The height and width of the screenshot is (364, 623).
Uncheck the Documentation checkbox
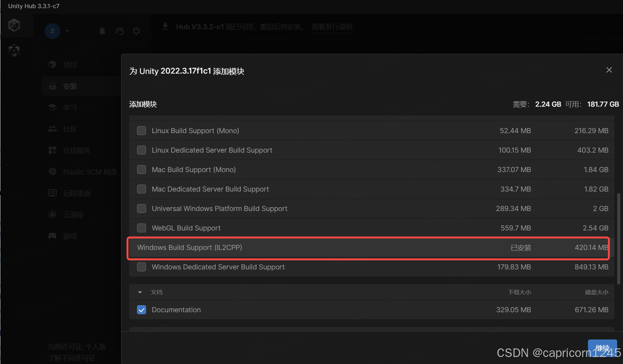(x=142, y=310)
